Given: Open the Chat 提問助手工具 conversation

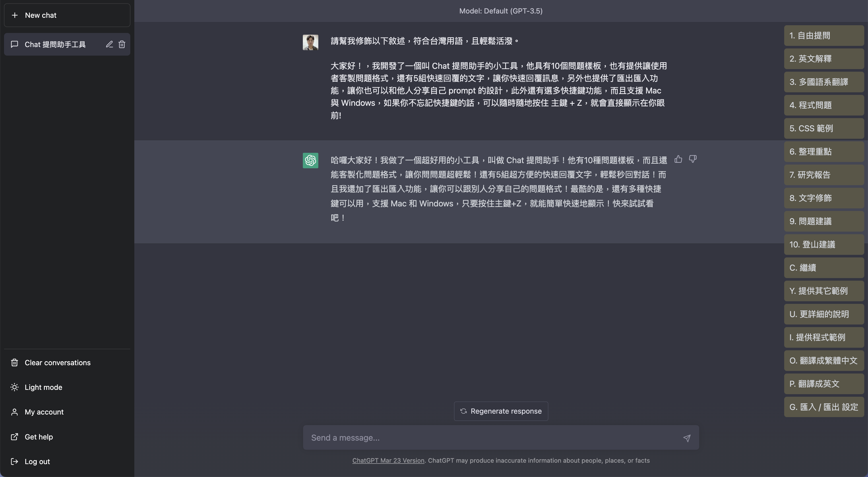Looking at the screenshot, I should (55, 44).
